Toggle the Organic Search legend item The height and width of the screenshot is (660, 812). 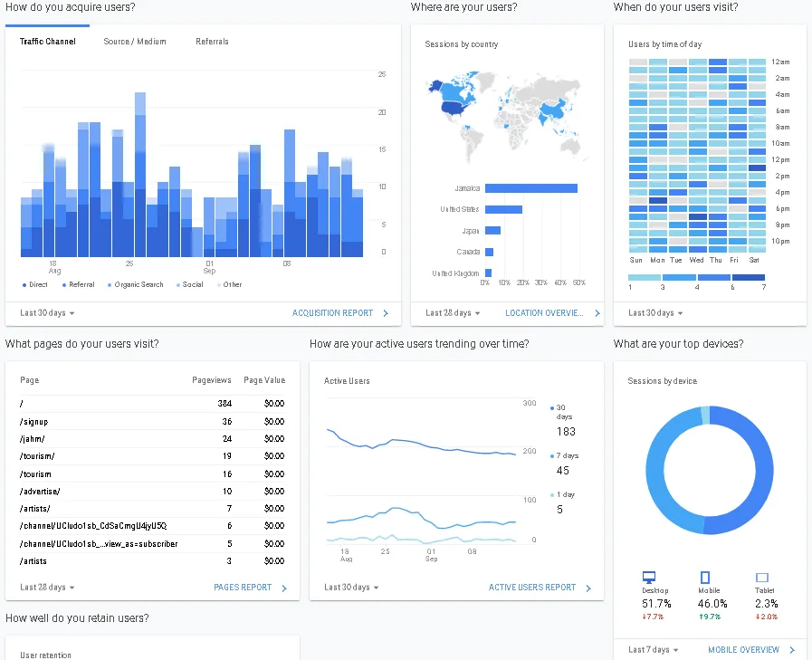[x=135, y=285]
